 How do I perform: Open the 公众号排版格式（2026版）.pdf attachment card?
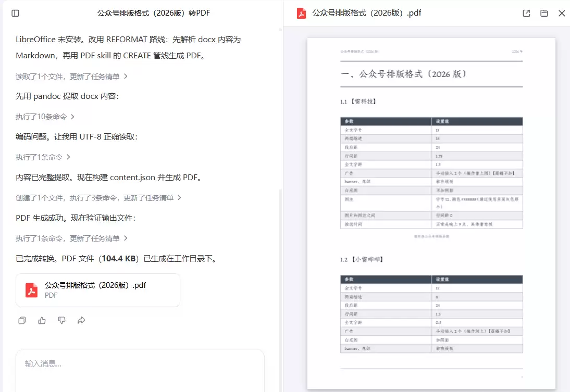coord(98,290)
